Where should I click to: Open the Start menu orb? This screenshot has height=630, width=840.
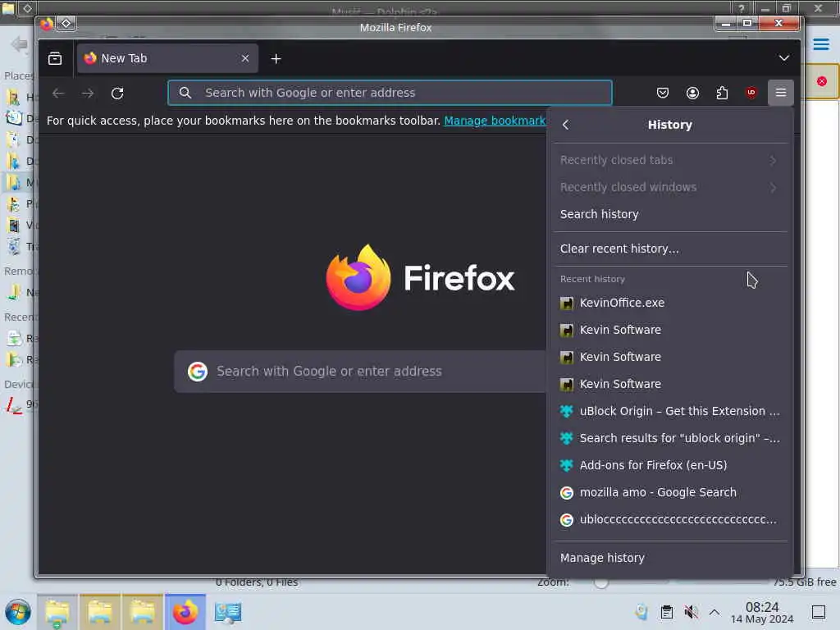coord(18,612)
